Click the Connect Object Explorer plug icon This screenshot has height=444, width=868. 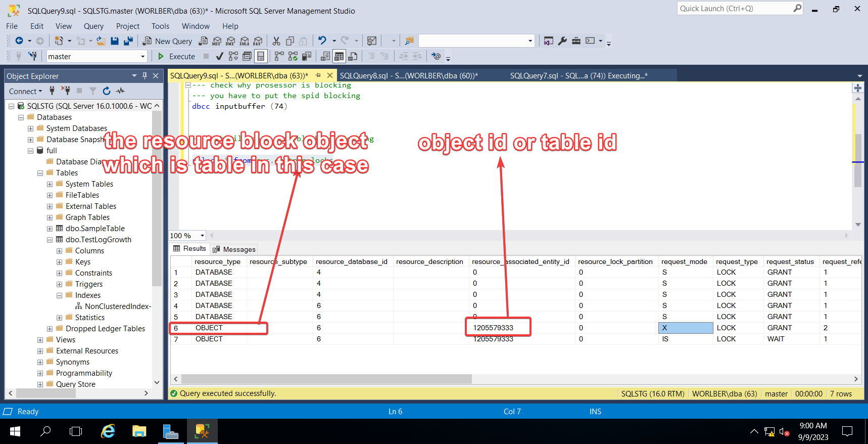click(52, 91)
